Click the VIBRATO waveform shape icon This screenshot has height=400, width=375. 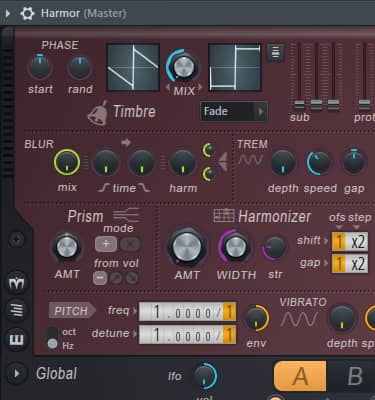[x=299, y=320]
